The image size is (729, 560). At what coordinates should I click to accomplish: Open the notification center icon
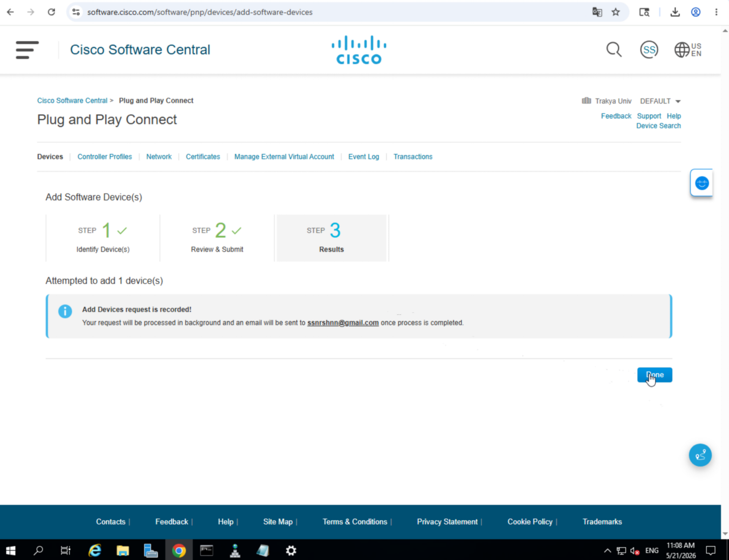[x=711, y=550]
